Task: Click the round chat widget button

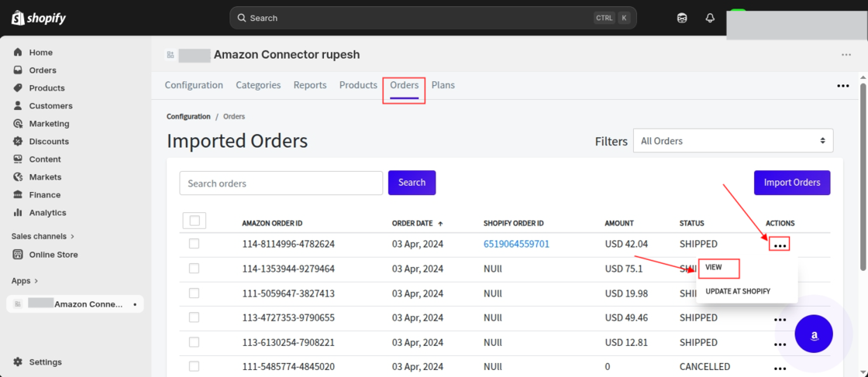Action: [814, 335]
